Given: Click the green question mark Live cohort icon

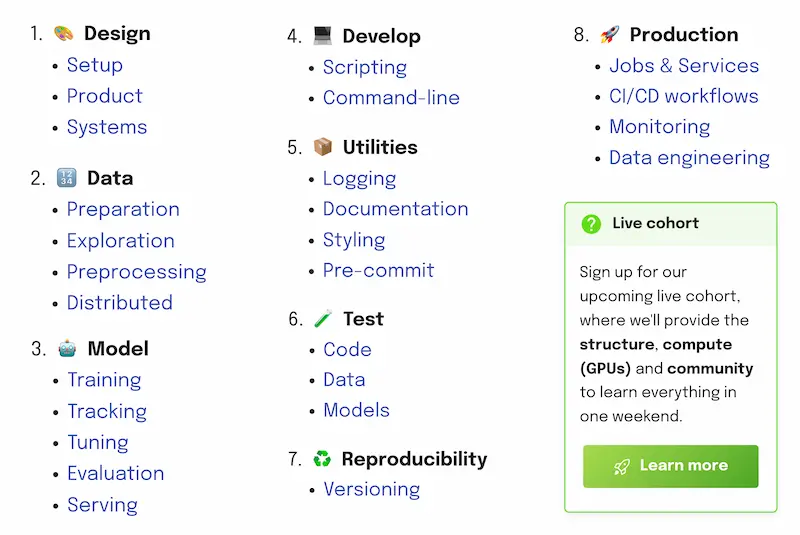Looking at the screenshot, I should [591, 223].
